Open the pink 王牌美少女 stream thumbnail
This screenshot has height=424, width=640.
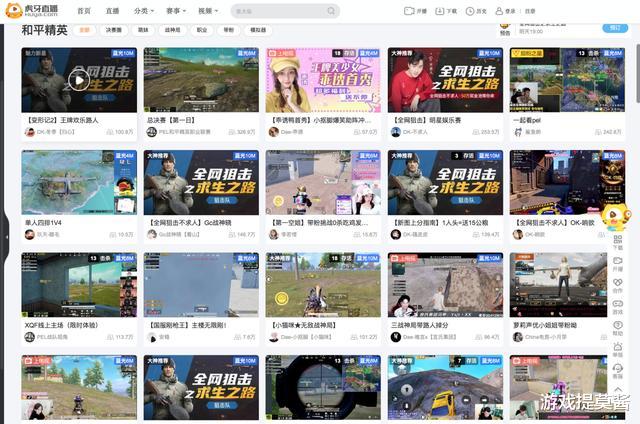(323, 80)
